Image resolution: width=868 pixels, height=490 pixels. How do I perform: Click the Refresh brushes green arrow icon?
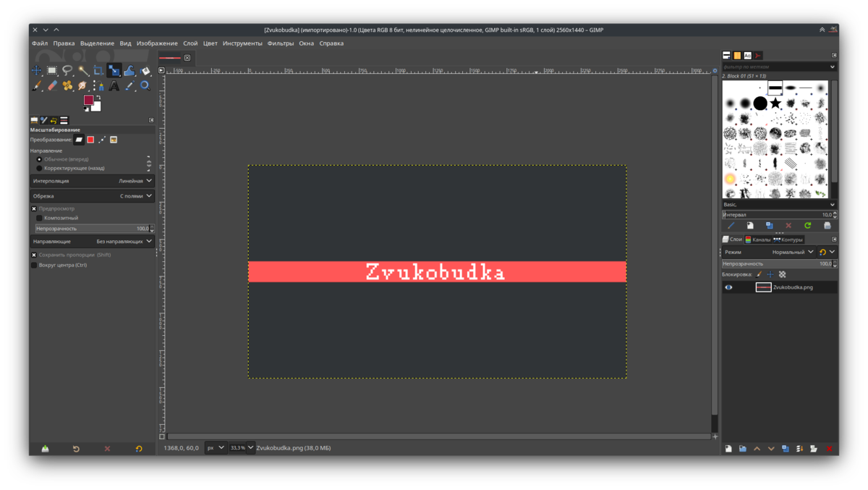808,226
